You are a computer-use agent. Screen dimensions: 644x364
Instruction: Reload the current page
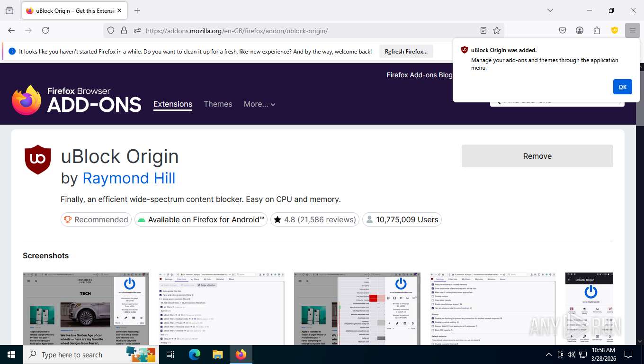point(45,30)
